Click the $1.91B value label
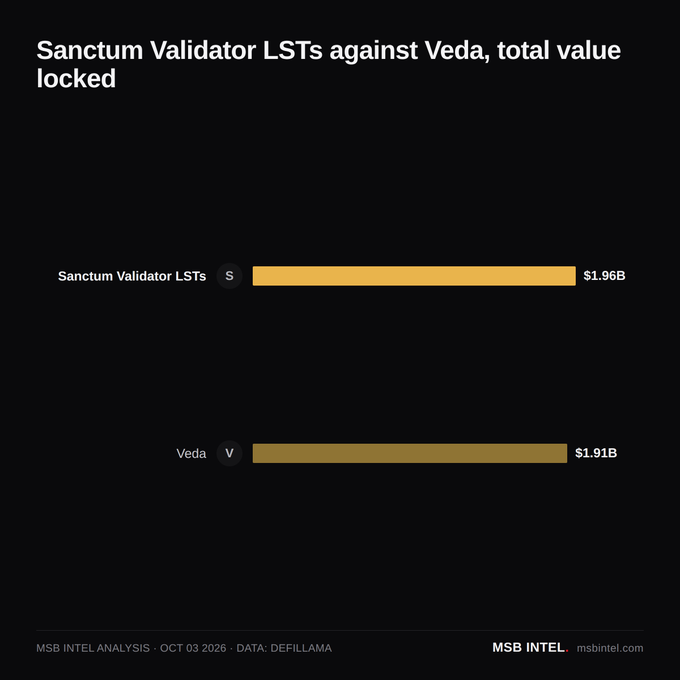680x680 pixels. 596,453
